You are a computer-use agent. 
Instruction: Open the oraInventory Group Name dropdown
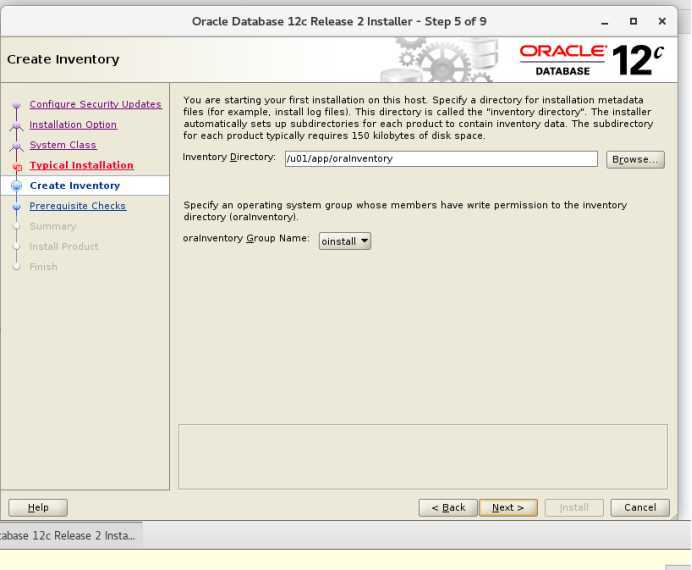pos(345,241)
